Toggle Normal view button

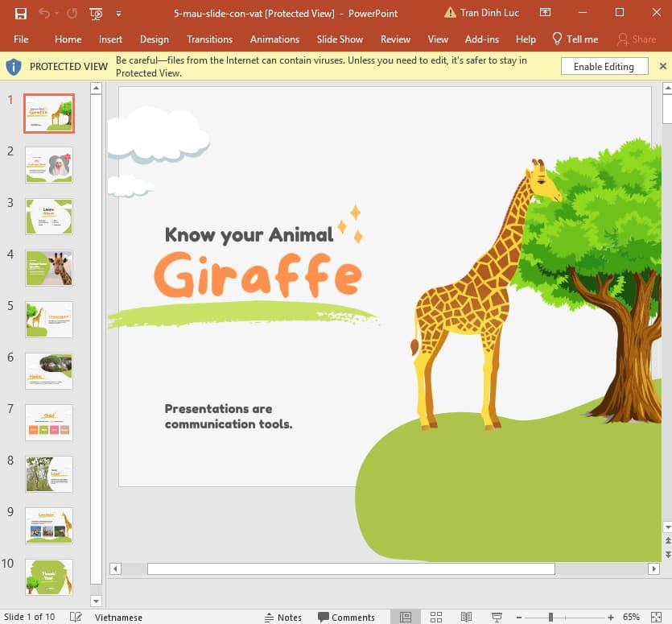tap(406, 617)
